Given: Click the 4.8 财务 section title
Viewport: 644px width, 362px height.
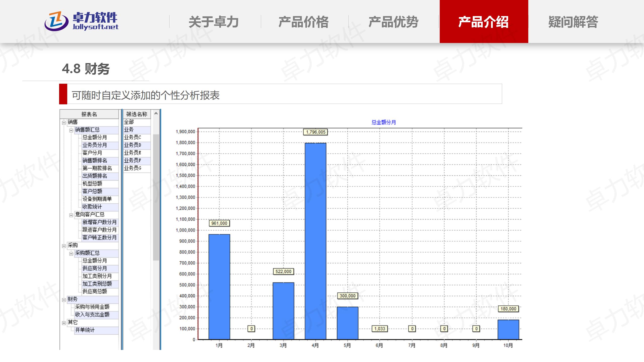Looking at the screenshot, I should (86, 69).
